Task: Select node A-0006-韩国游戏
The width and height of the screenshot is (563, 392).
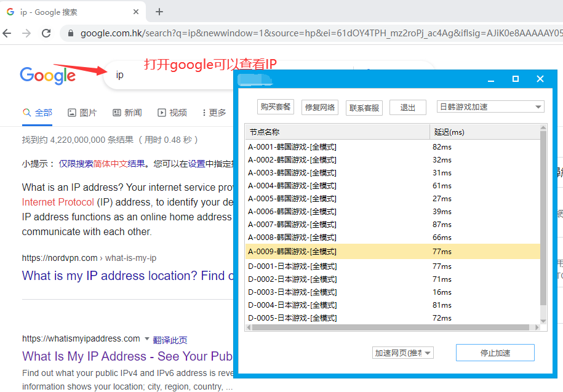Action: [393, 212]
